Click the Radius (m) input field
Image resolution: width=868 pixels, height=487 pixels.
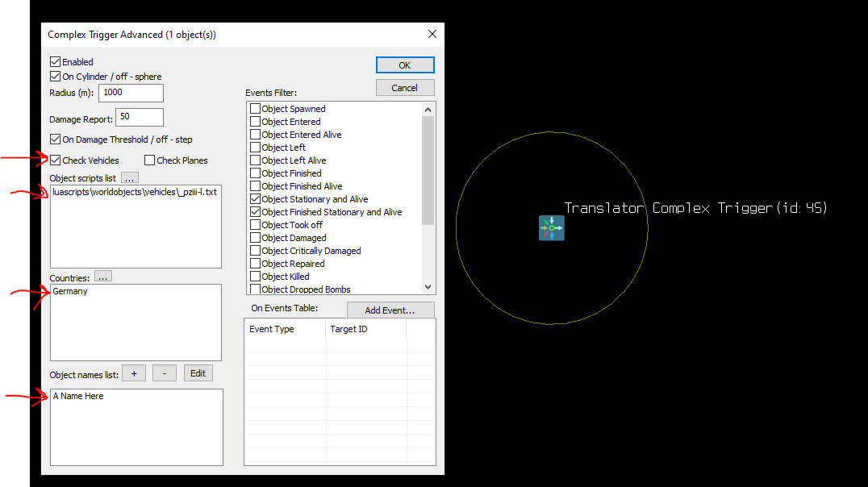click(131, 93)
